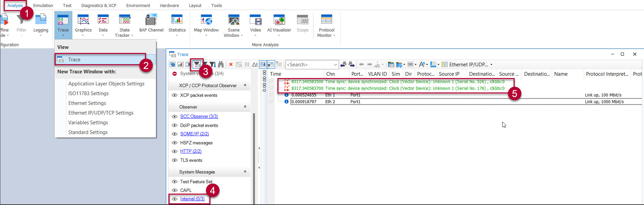644x205 pixels.
Task: Switch to the Analysis ribbon tab
Action: (15, 5)
